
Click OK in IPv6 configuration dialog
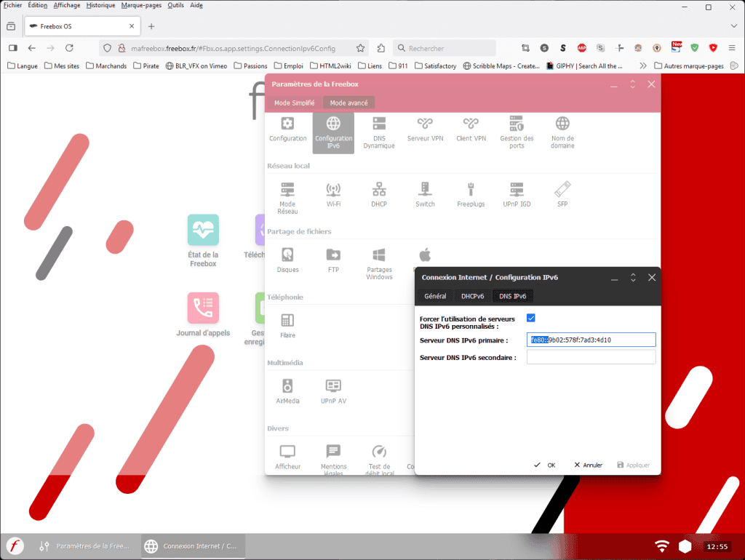point(544,465)
